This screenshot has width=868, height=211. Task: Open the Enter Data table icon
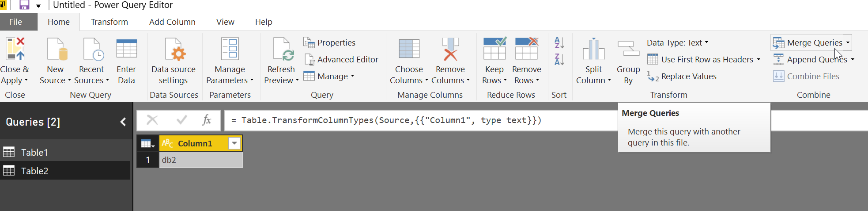(x=126, y=49)
